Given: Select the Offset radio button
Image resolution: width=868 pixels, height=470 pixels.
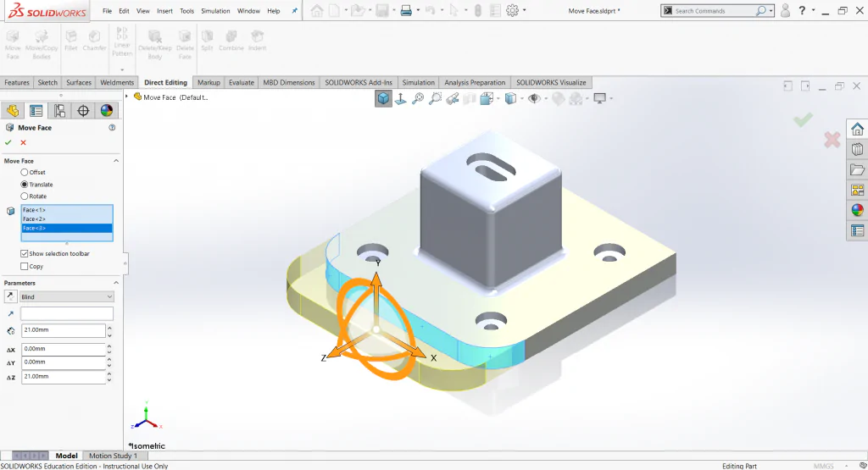Looking at the screenshot, I should pos(25,173).
